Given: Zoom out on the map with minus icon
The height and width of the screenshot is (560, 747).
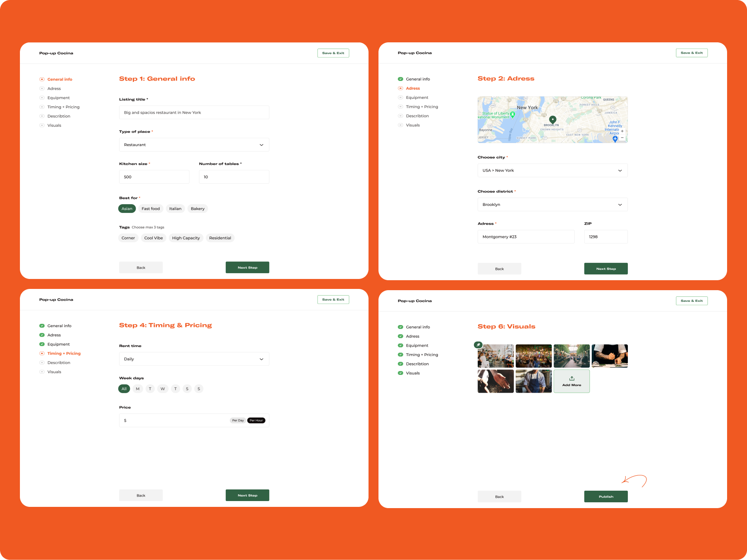Looking at the screenshot, I should (x=622, y=137).
